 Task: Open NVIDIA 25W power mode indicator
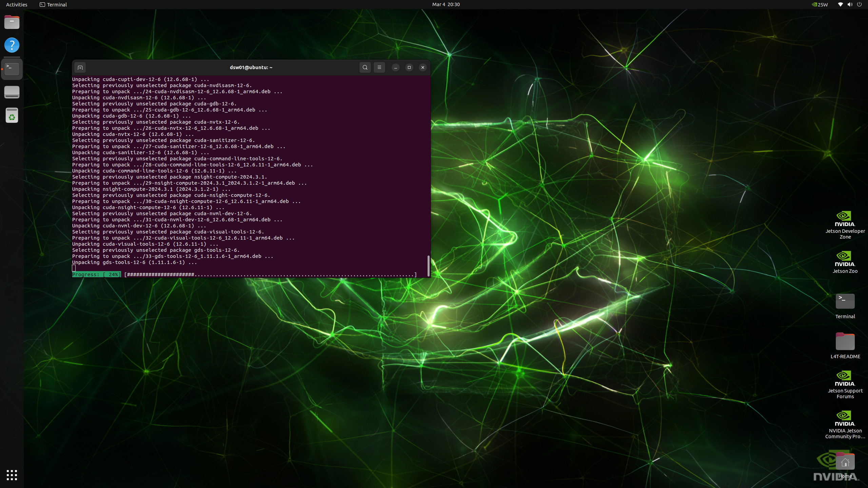(820, 4)
